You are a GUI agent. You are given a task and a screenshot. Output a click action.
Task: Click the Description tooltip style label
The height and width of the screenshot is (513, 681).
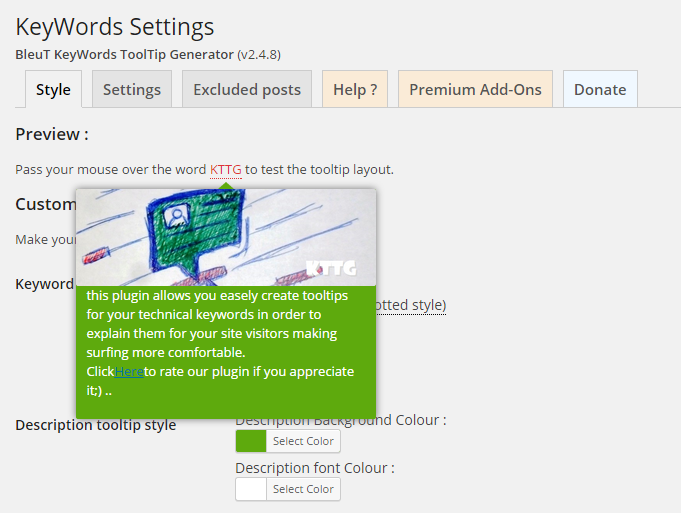pos(96,425)
